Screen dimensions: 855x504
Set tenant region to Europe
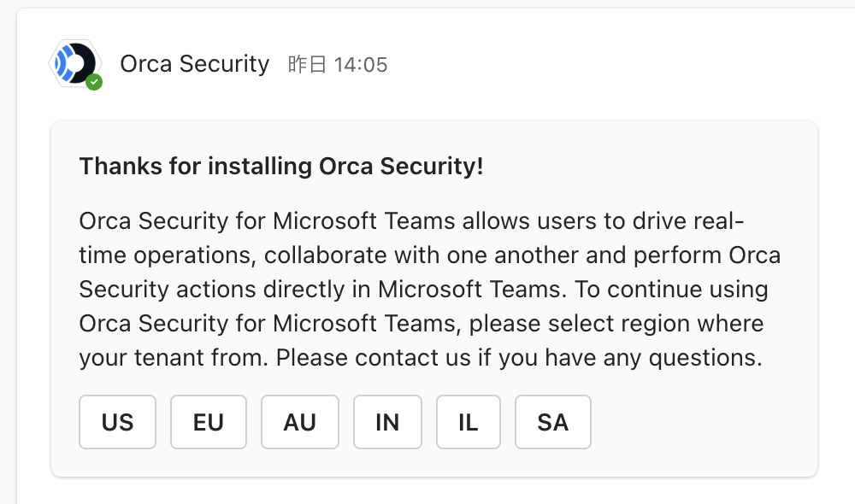[x=209, y=422]
